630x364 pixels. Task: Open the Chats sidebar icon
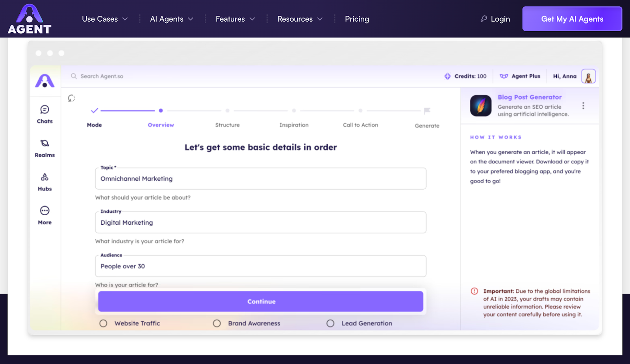(x=45, y=110)
